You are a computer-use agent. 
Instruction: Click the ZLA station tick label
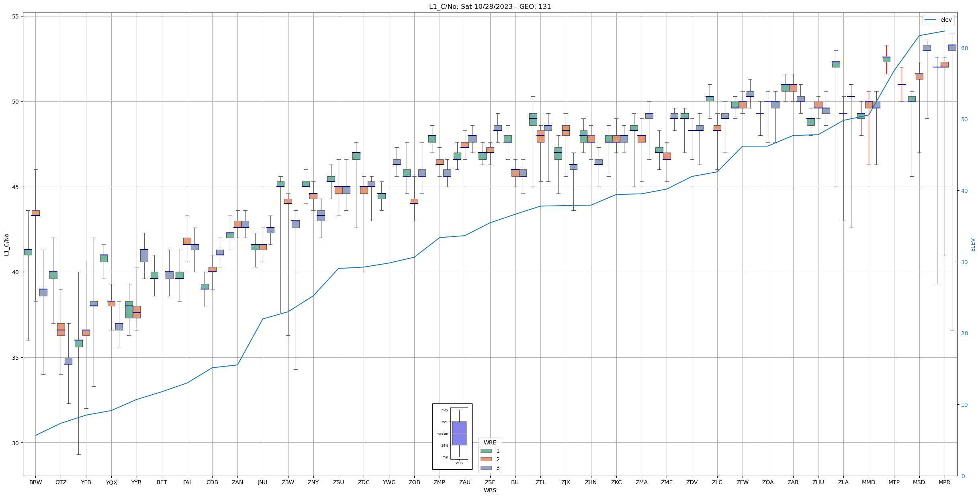pos(843,482)
